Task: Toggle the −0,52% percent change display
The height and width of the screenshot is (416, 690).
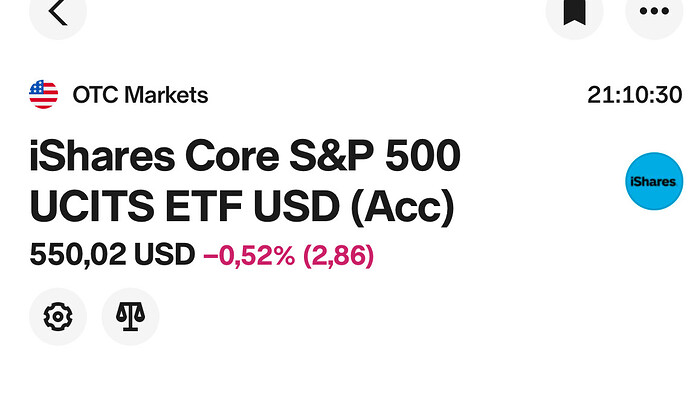Action: (249, 256)
